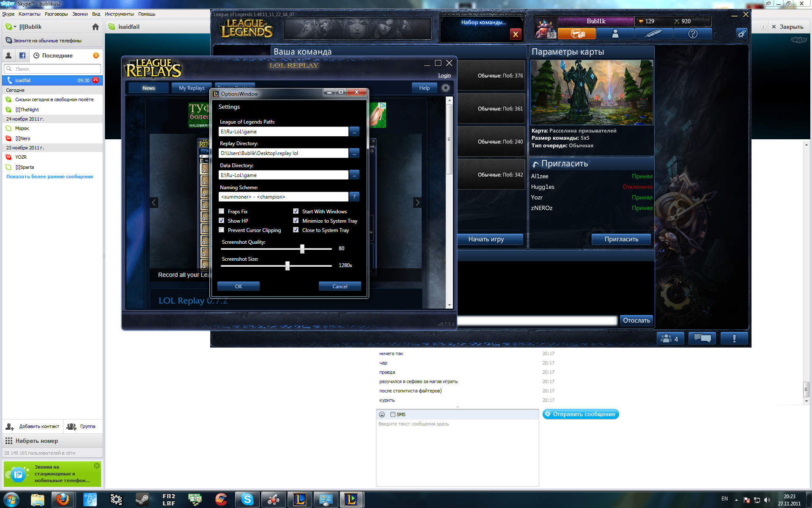Confirm settings with the OK button
Image resolution: width=812 pixels, height=508 pixels.
[239, 287]
